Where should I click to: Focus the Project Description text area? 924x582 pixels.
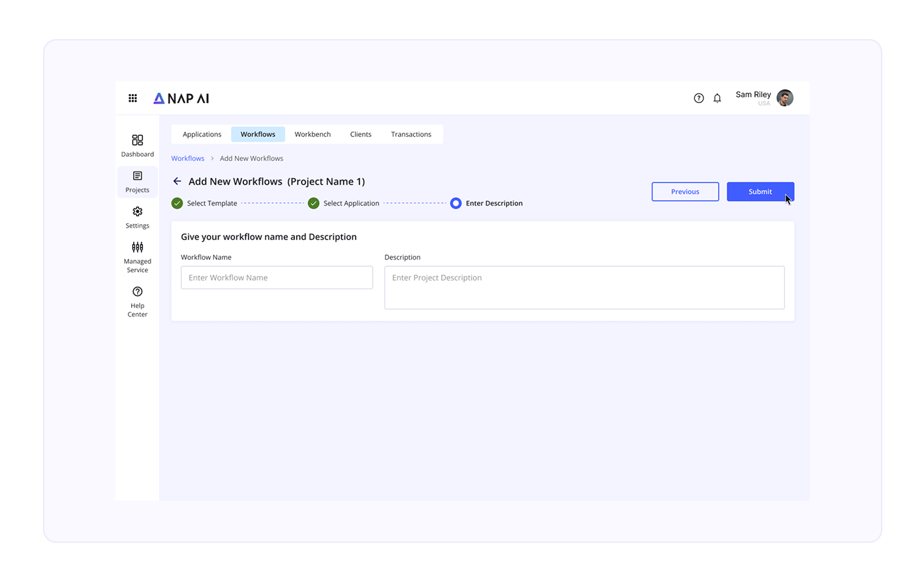[x=584, y=287]
